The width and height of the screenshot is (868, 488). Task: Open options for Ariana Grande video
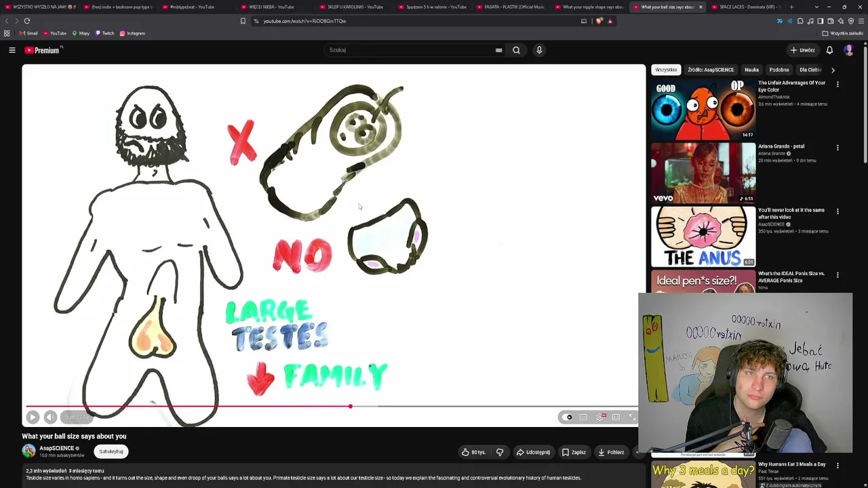837,148
